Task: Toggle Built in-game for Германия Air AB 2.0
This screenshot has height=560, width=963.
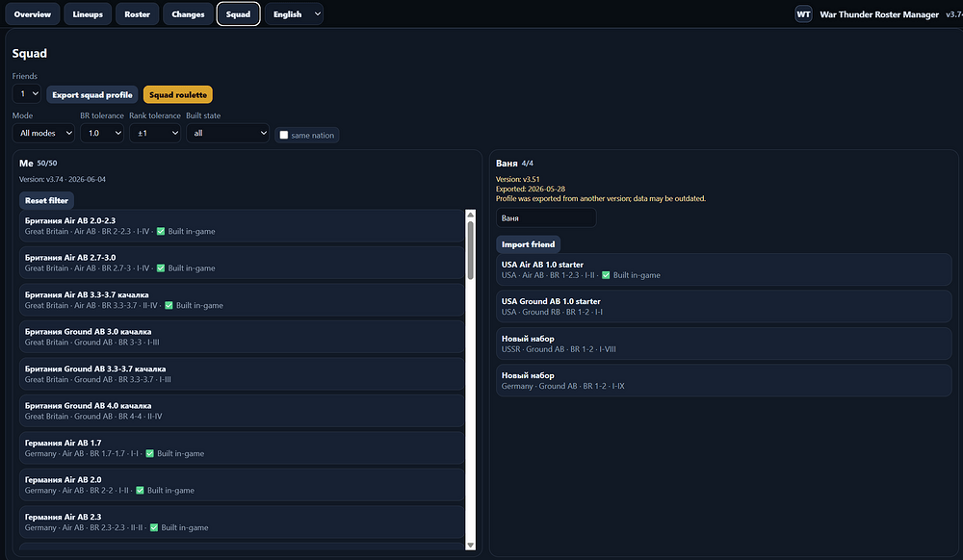Action: (140, 490)
